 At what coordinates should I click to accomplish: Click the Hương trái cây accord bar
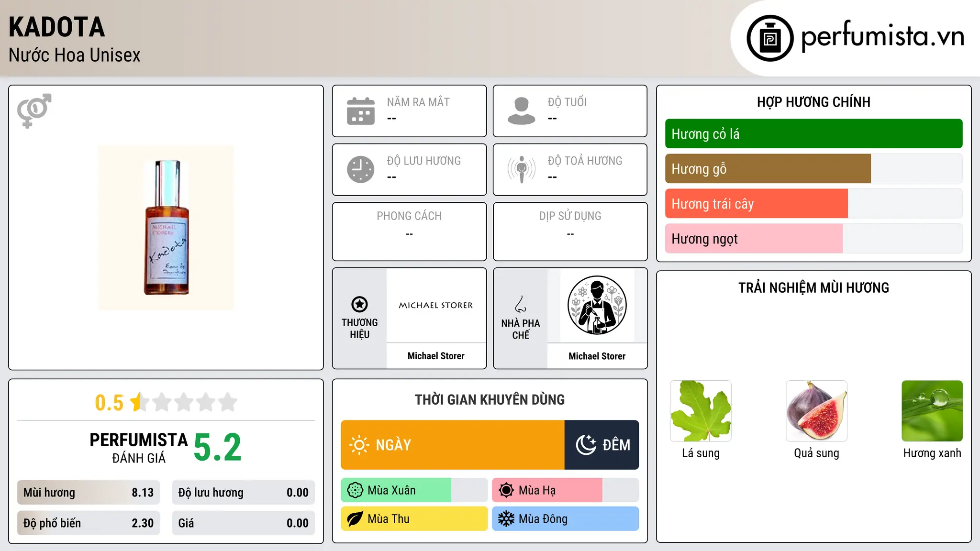(813, 204)
